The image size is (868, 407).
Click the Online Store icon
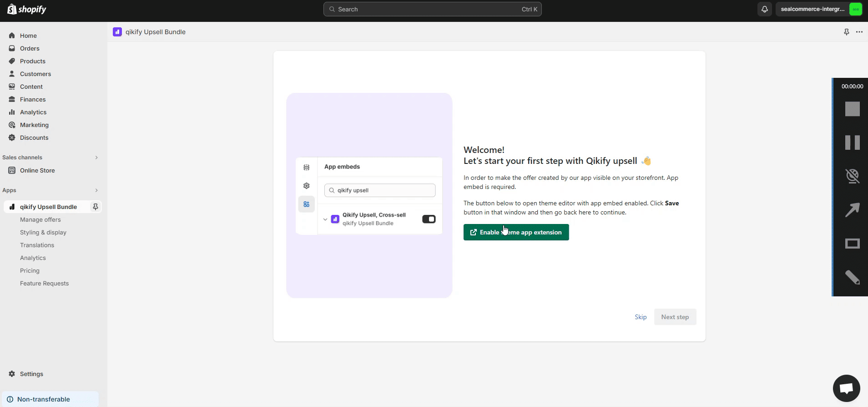click(x=12, y=170)
